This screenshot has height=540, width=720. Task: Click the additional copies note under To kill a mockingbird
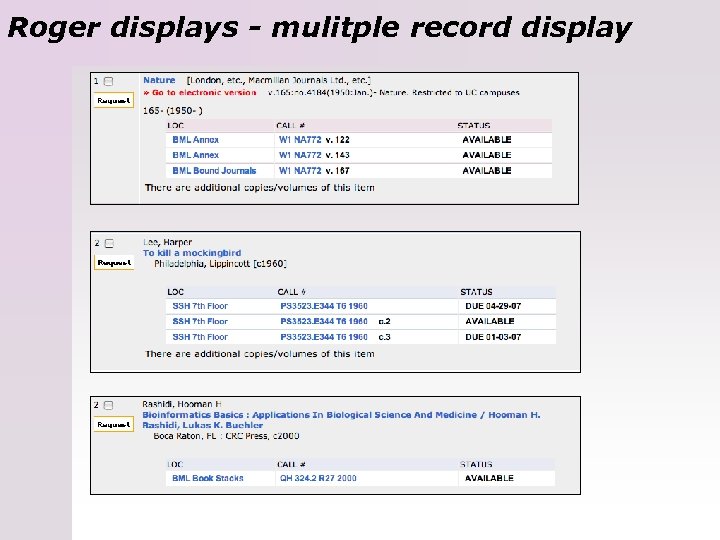(259, 354)
